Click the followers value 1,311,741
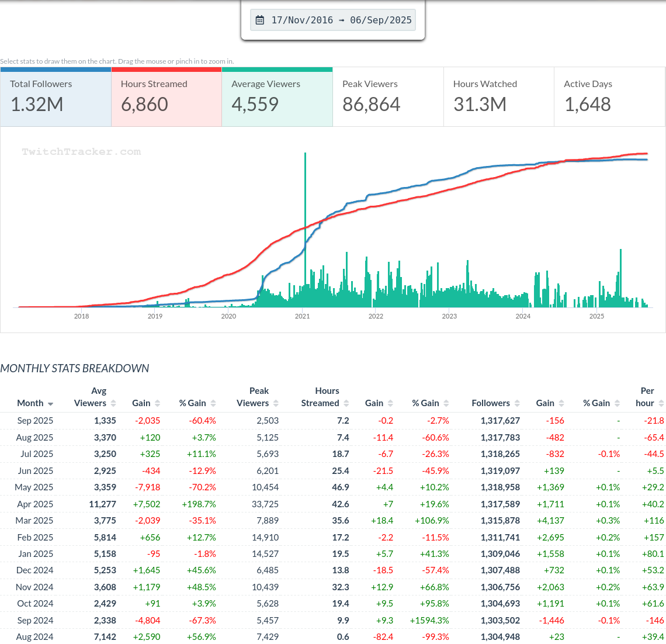 (500, 538)
